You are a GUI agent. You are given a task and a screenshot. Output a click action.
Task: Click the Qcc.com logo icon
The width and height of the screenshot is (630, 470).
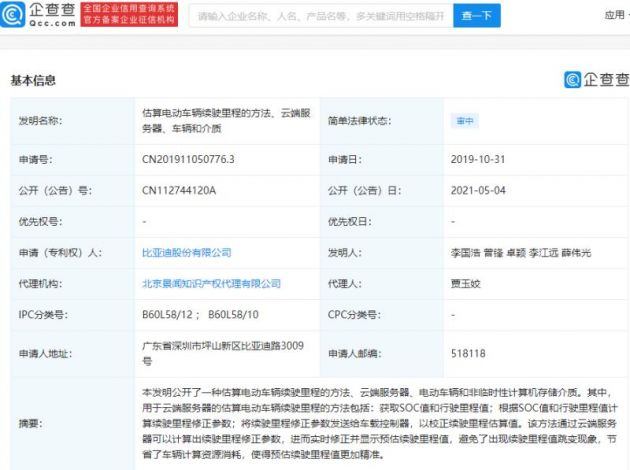click(13, 14)
